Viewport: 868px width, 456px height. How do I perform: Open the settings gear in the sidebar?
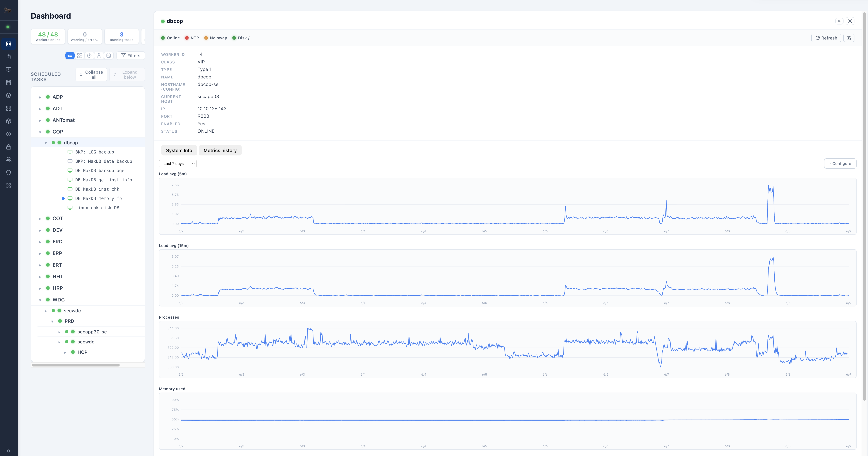[9, 186]
